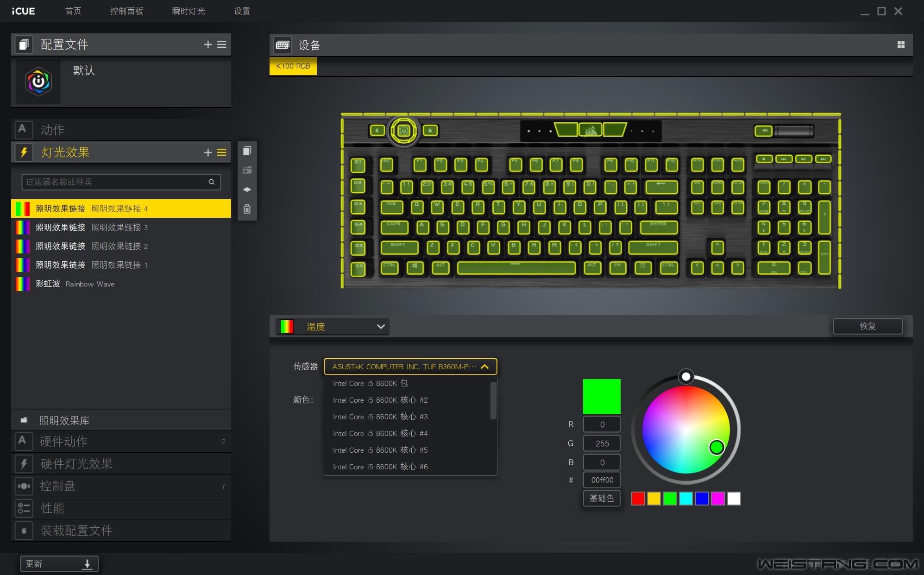Choose Intel Core i5 8600K 核心 #2
The height and width of the screenshot is (575, 924).
coord(408,400)
